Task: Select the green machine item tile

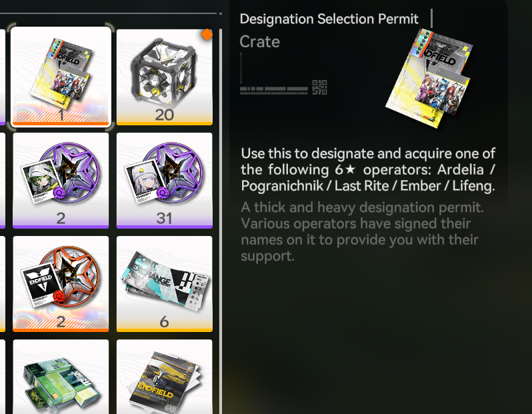Action: 61,377
